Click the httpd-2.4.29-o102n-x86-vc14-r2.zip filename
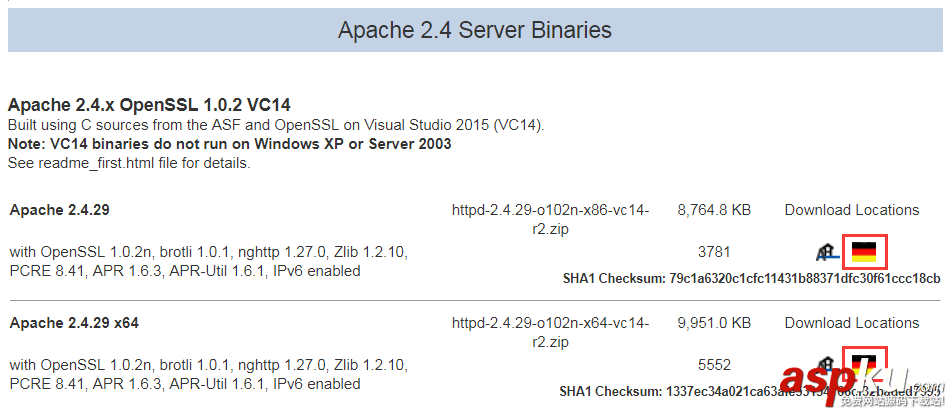950x413 pixels. tap(550, 219)
